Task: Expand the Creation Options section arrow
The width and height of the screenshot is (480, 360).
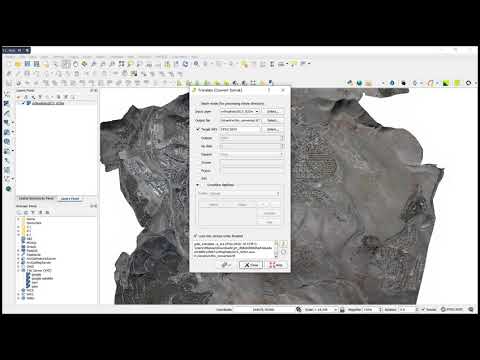Action: [197, 185]
